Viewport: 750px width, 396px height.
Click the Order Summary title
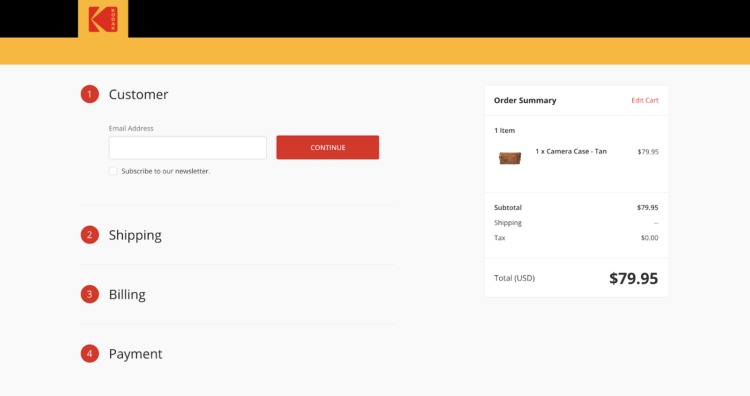tap(525, 100)
